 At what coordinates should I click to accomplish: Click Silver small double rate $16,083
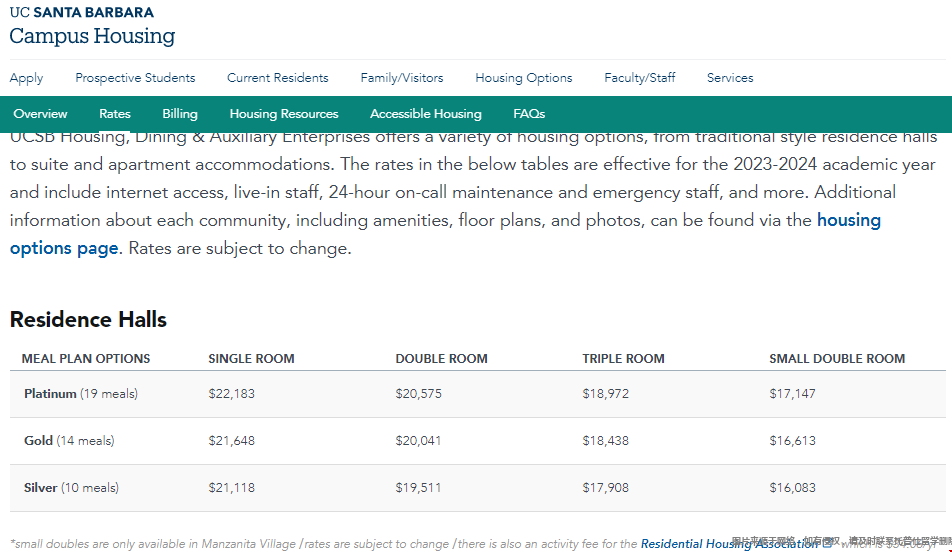point(792,488)
